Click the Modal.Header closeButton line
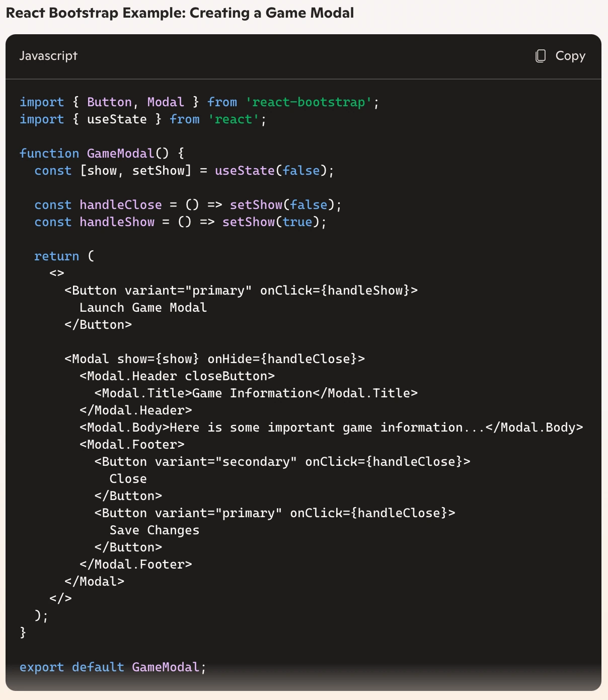Image resolution: width=608 pixels, height=700 pixels. point(177,376)
